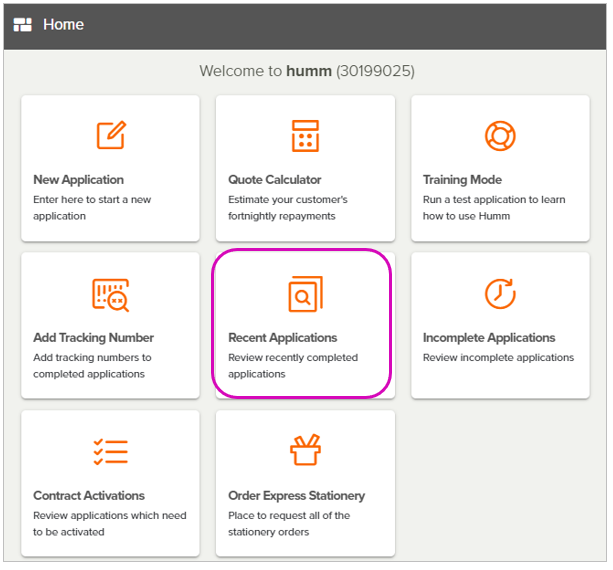Open Order Express Stationery title
613x570 pixels.
coord(296,496)
